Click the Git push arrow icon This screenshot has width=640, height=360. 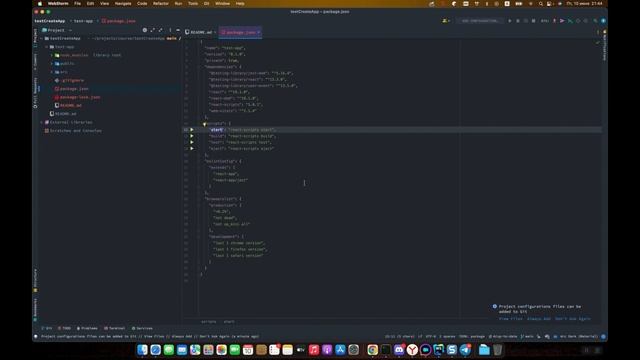[x=562, y=21]
